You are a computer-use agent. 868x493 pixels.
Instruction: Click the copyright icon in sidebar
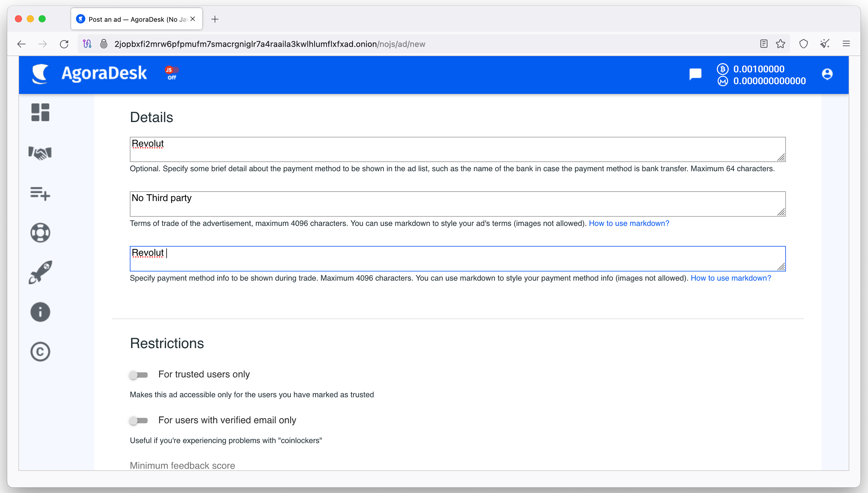(40, 351)
